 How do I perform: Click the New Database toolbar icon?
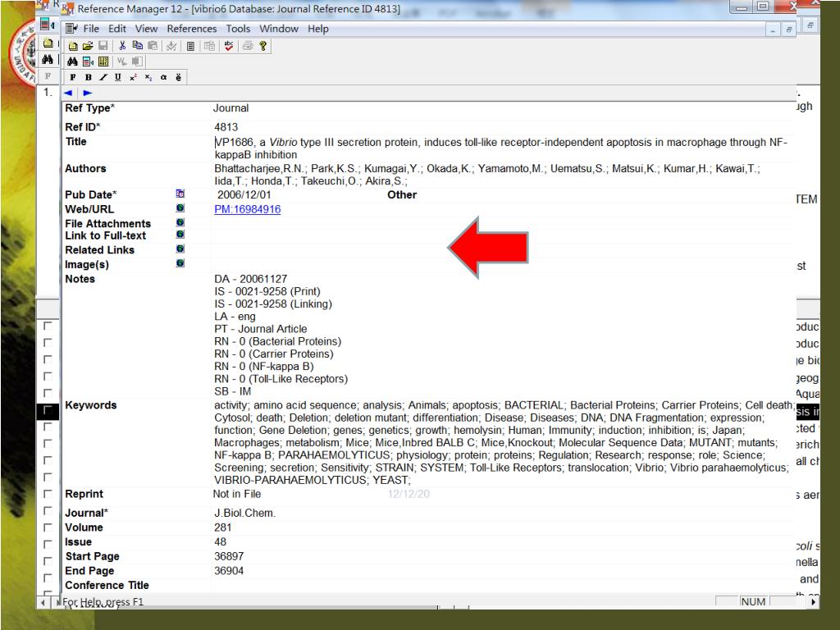pos(73,46)
